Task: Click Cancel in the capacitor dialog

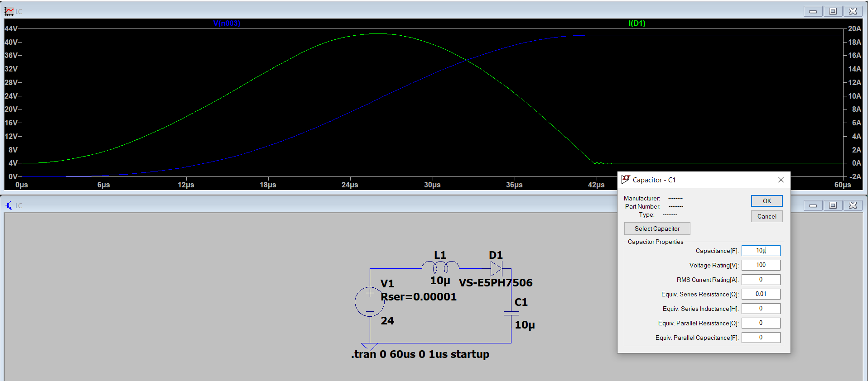Action: (x=767, y=216)
